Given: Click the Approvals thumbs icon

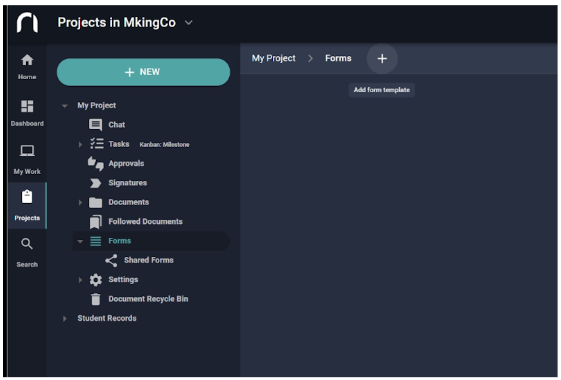Looking at the screenshot, I should tap(96, 164).
